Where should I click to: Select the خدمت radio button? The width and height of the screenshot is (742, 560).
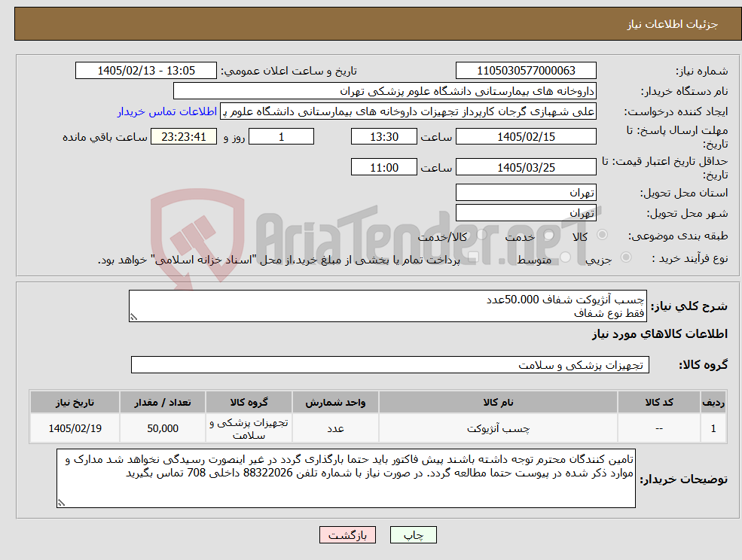(x=549, y=235)
